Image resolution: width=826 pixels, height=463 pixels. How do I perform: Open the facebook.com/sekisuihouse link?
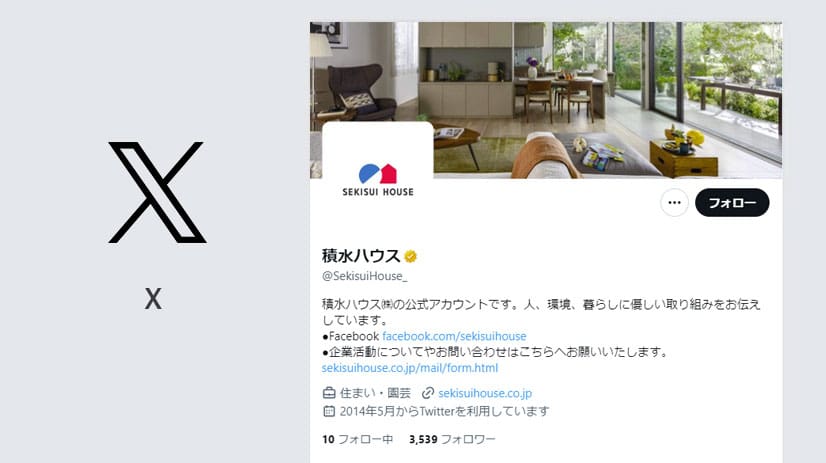(x=454, y=336)
